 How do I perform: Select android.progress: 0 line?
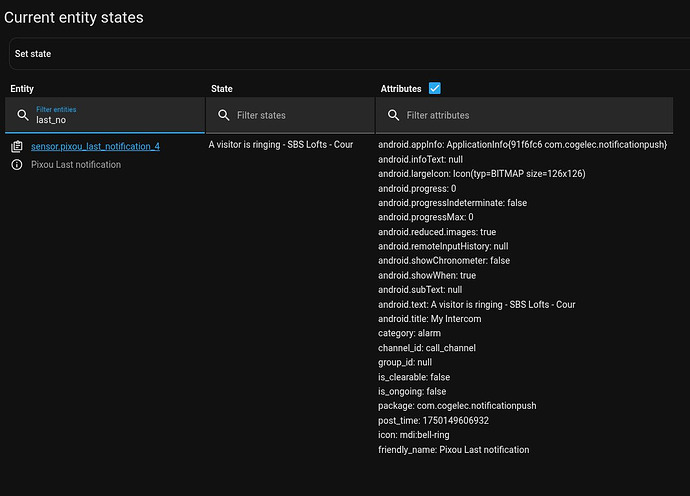[417, 188]
